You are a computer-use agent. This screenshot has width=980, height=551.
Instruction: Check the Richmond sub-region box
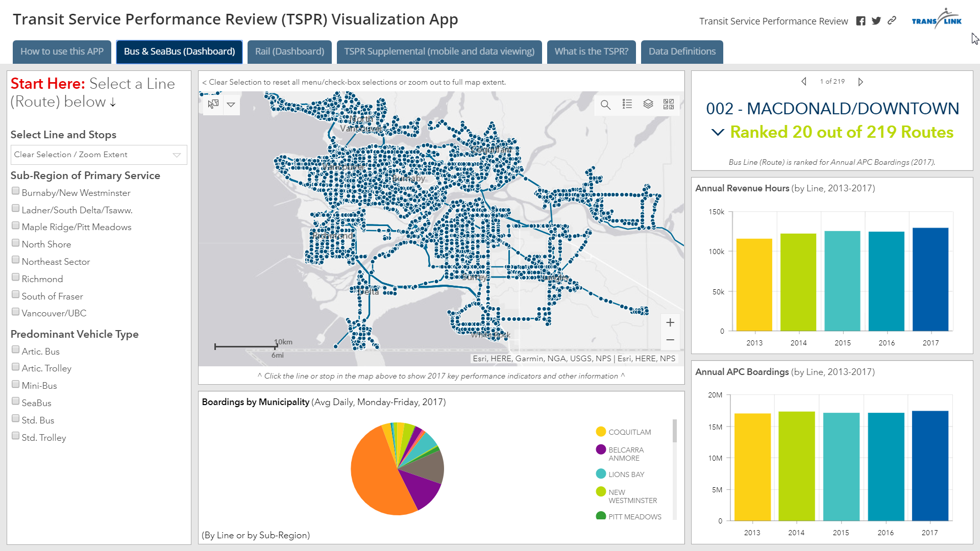(16, 278)
